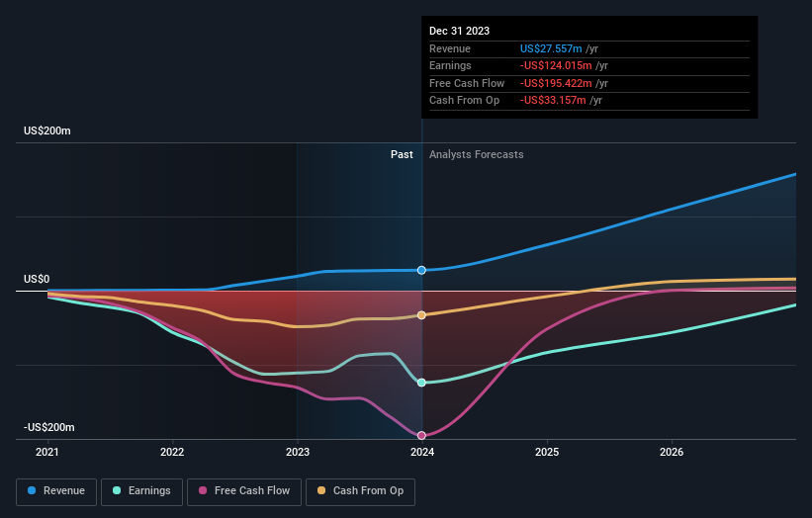
Task: Click the Cash From Op label in tooltip
Action: (464, 101)
